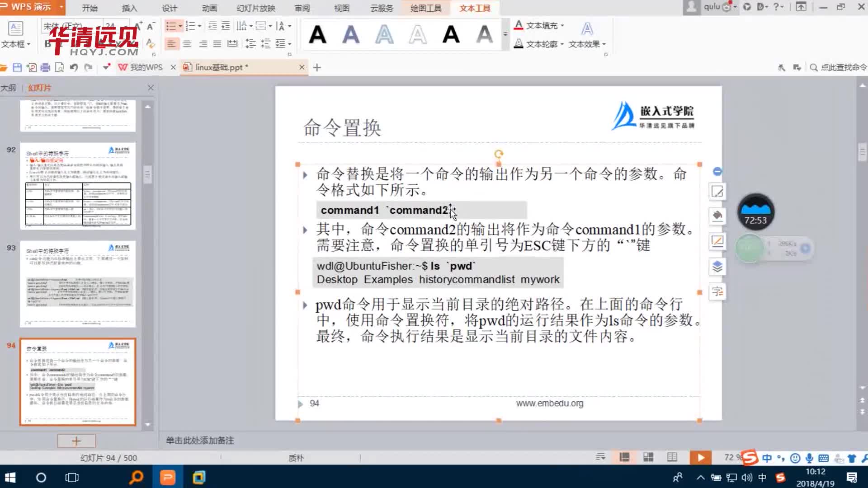Image resolution: width=868 pixels, height=488 pixels.
Task: Select the purple-blue WordArt style
Action: (351, 34)
